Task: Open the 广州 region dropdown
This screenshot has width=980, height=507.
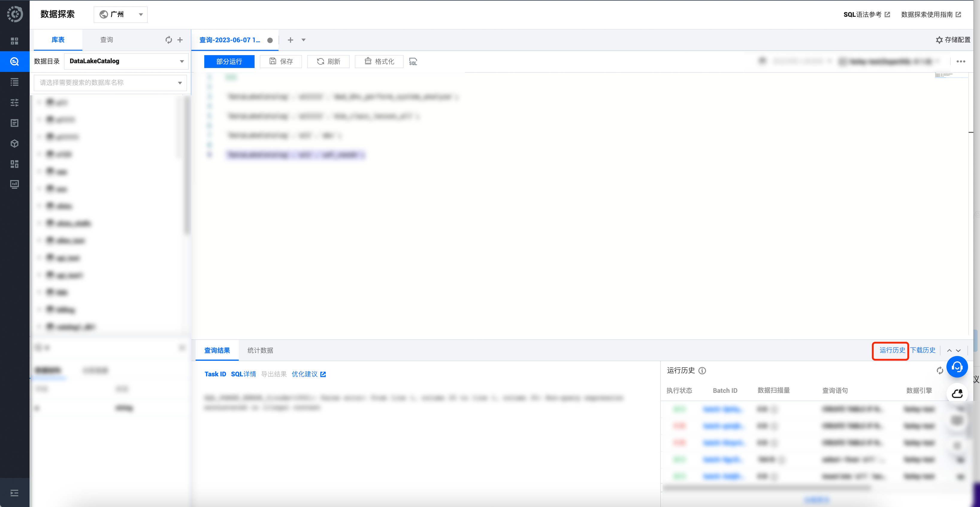Action: click(x=121, y=14)
